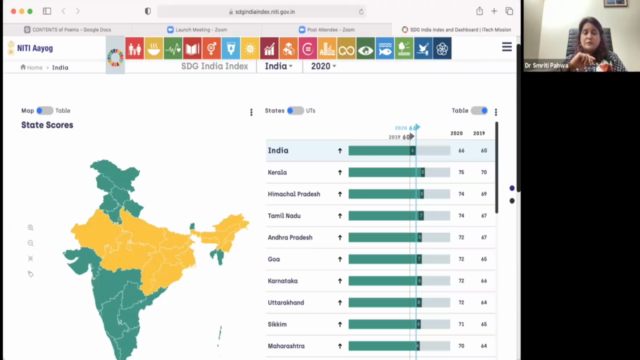Click the ranking table vertical scrollbar

tap(496, 167)
